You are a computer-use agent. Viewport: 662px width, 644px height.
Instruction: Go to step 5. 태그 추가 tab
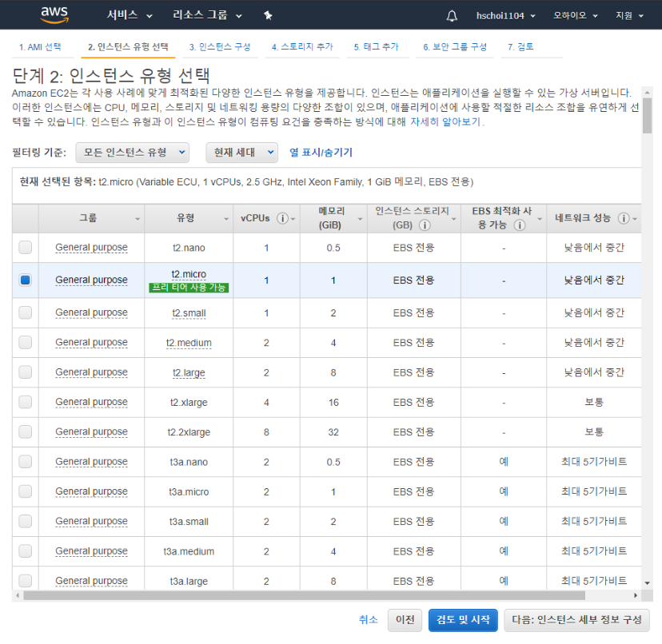[377, 47]
